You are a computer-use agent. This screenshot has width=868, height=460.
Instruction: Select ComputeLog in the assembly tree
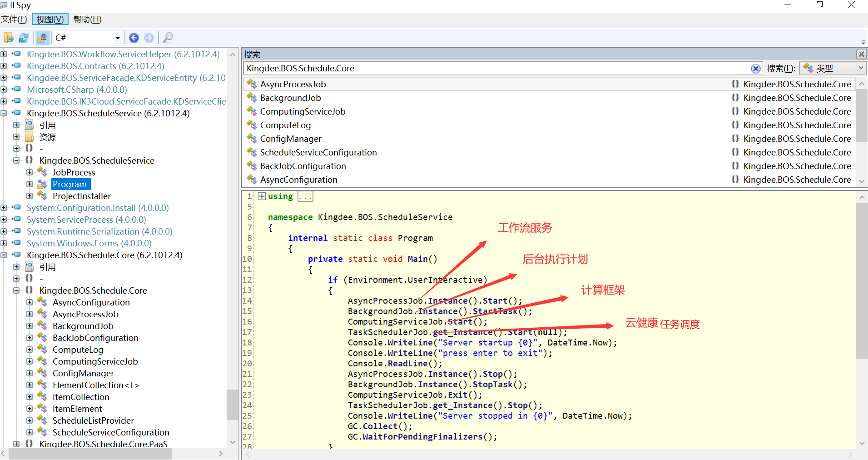(x=78, y=350)
